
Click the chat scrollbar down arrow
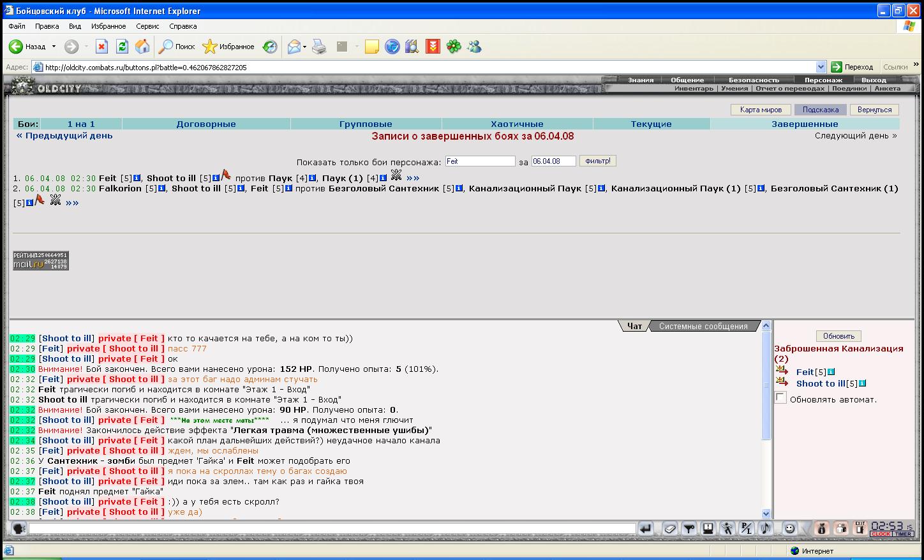[x=766, y=513]
